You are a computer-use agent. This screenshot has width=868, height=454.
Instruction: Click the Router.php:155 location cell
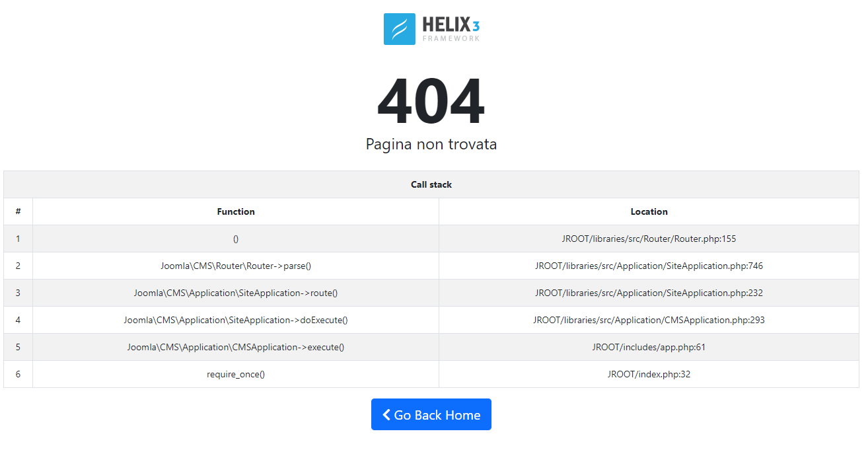tap(649, 239)
